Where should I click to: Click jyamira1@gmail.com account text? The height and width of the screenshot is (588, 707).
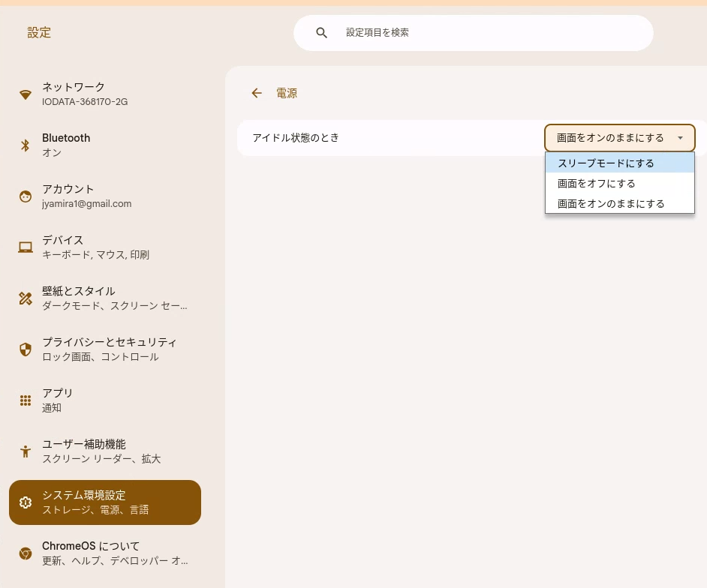point(87,204)
